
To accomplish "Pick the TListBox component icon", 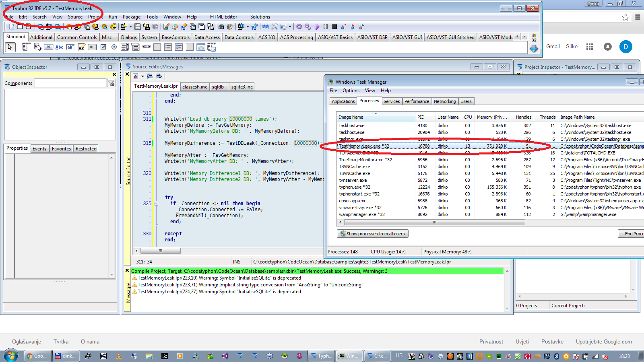I will pos(125,47).
